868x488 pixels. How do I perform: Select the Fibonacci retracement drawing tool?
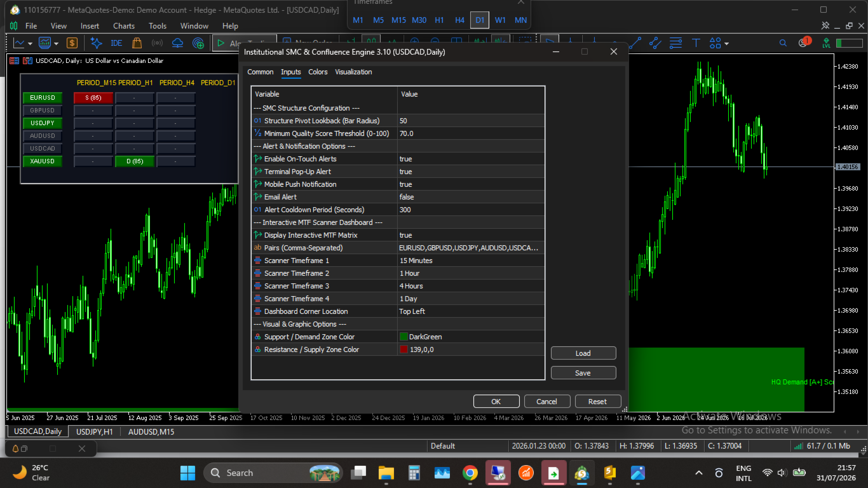point(675,43)
